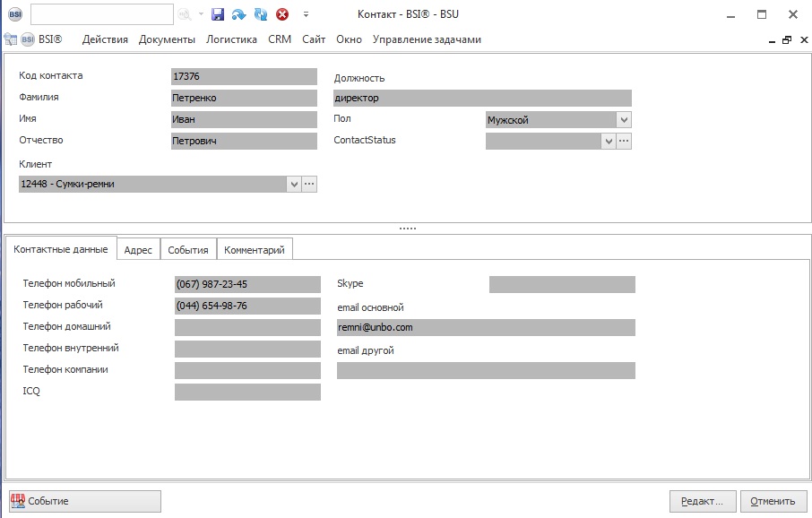The height and width of the screenshot is (518, 812).
Task: Click the Save floppy disk icon
Action: tap(217, 14)
